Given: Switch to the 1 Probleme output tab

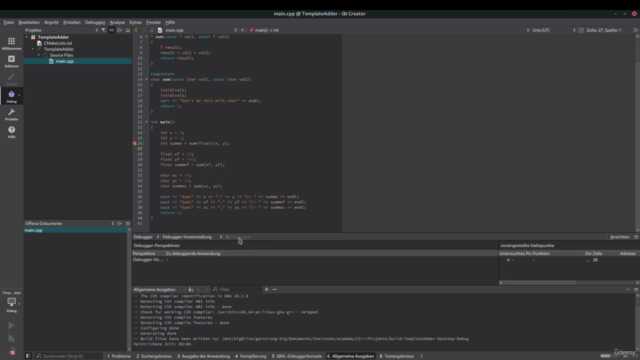Looking at the screenshot, I should (119, 356).
